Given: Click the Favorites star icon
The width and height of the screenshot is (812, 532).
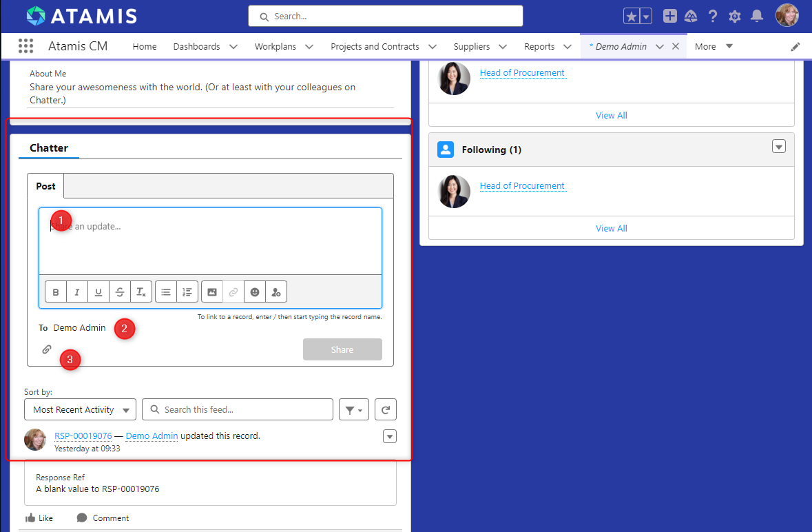Looking at the screenshot, I should click(x=632, y=16).
